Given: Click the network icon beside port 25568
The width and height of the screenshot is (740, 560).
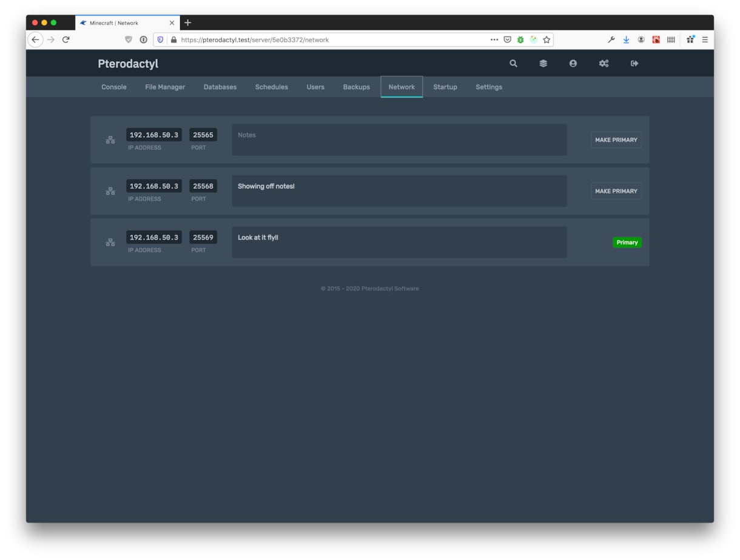Looking at the screenshot, I should [x=110, y=191].
